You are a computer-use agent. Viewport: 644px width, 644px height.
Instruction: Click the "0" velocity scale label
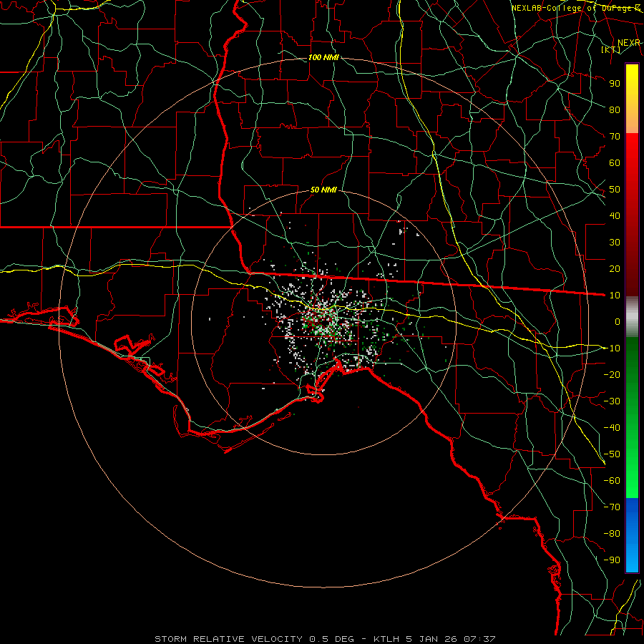[x=618, y=322]
